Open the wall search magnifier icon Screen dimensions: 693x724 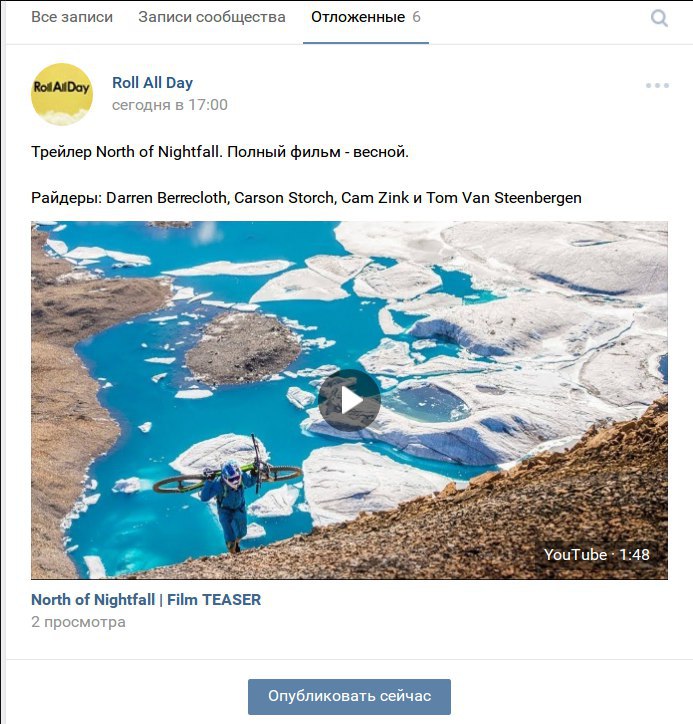pyautogui.click(x=659, y=18)
